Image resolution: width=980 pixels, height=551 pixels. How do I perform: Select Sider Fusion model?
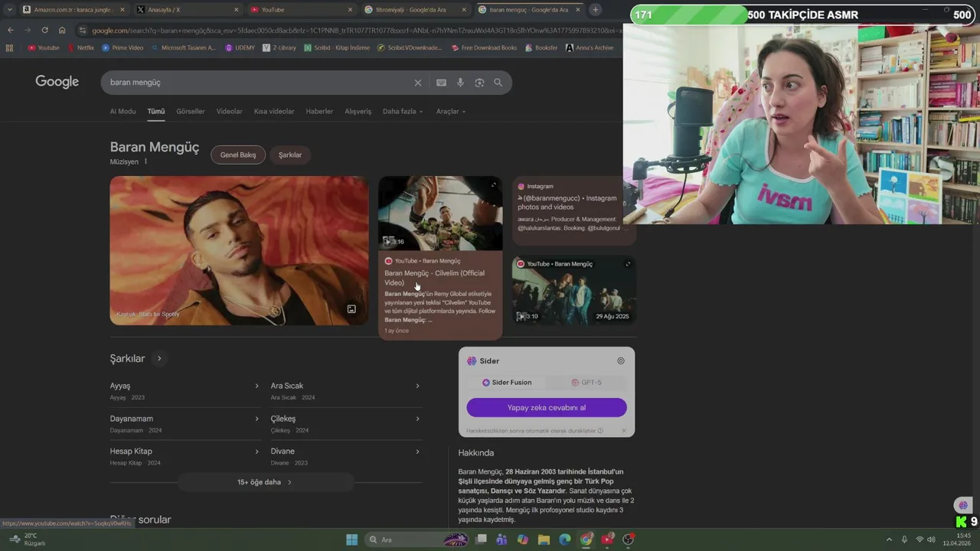pyautogui.click(x=507, y=383)
